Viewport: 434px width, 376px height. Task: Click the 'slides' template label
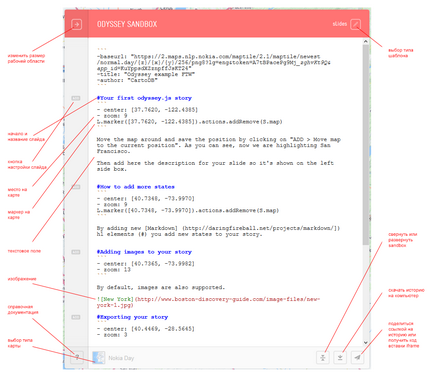point(340,24)
